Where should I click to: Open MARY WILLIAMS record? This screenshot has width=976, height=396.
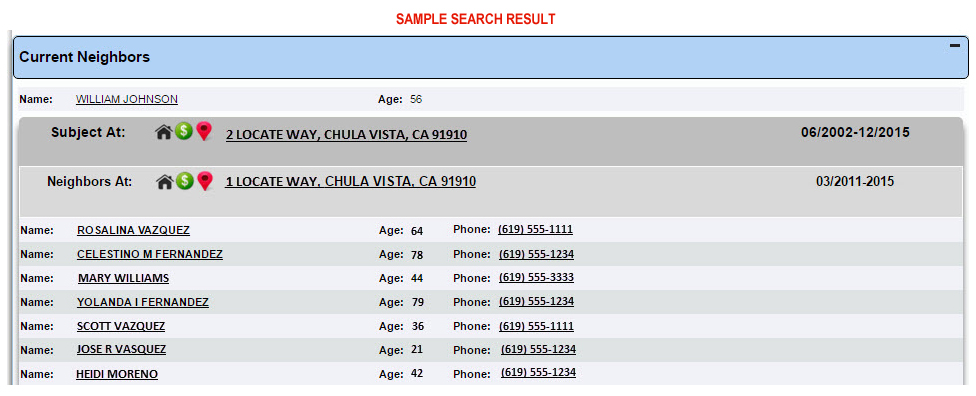click(123, 278)
